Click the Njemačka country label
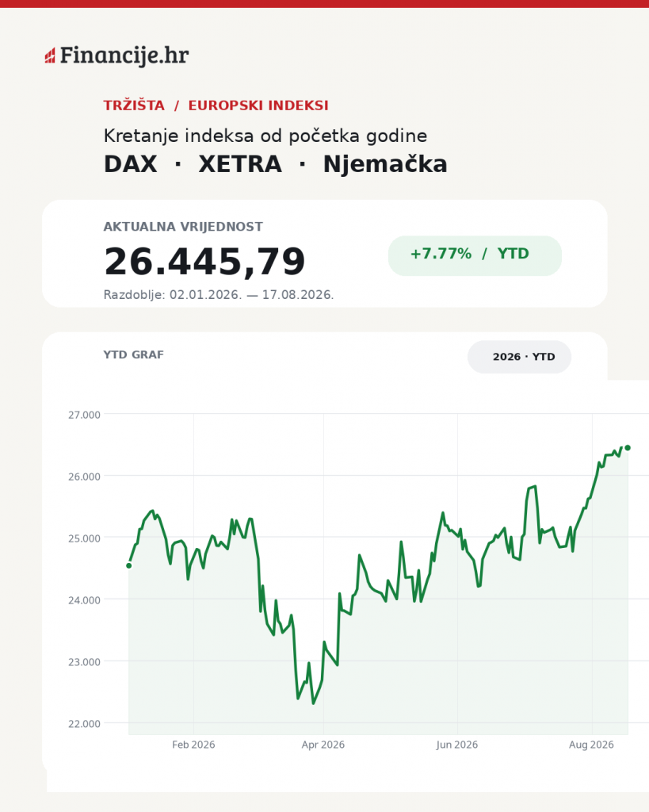This screenshot has width=649, height=812. (x=385, y=164)
